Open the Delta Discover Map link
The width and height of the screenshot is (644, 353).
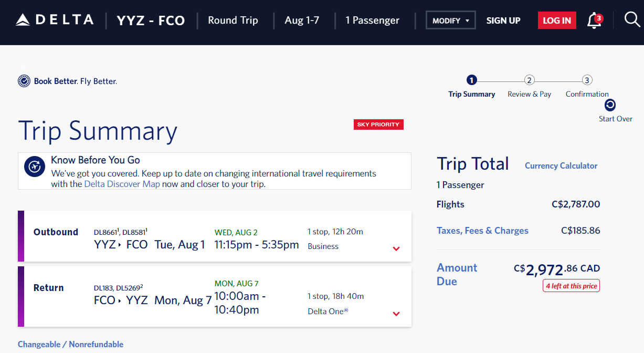click(x=122, y=184)
